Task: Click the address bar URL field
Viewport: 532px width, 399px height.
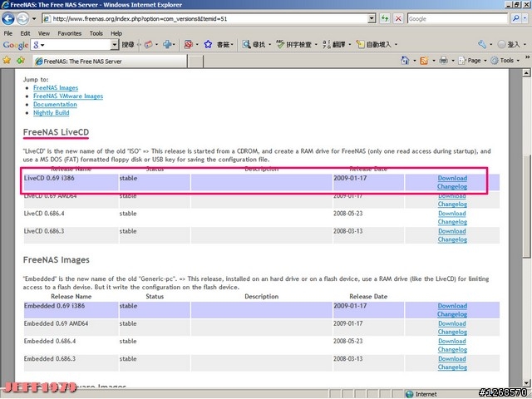Action: [x=205, y=18]
